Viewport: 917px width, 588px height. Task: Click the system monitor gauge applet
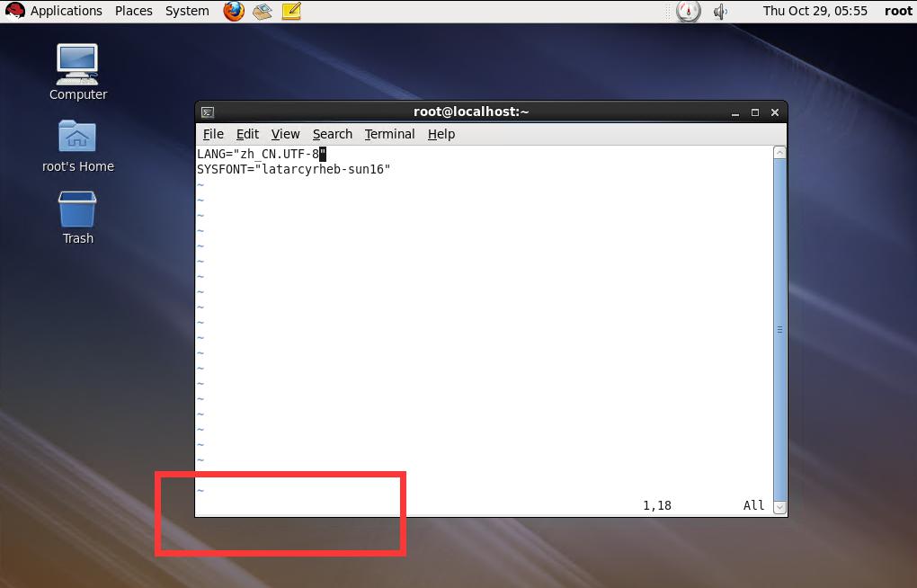[689, 11]
